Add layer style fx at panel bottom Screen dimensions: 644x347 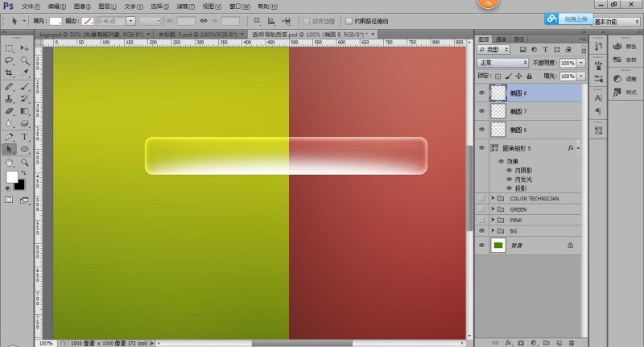tap(508, 342)
